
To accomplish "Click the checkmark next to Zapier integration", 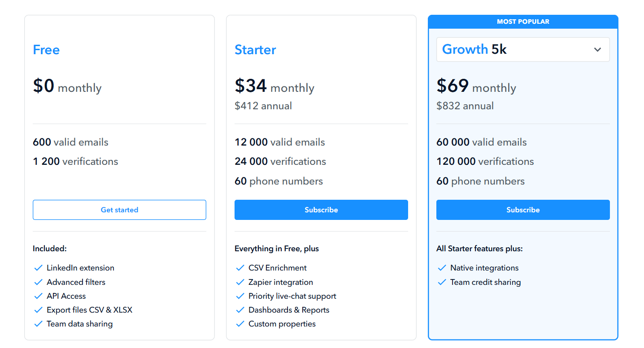I will [240, 282].
